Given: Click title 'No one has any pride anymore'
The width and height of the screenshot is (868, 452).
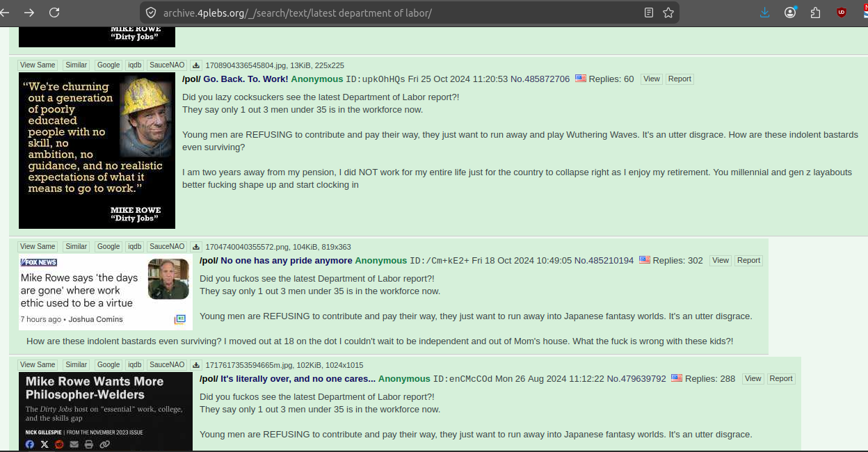Looking at the screenshot, I should 287,260.
